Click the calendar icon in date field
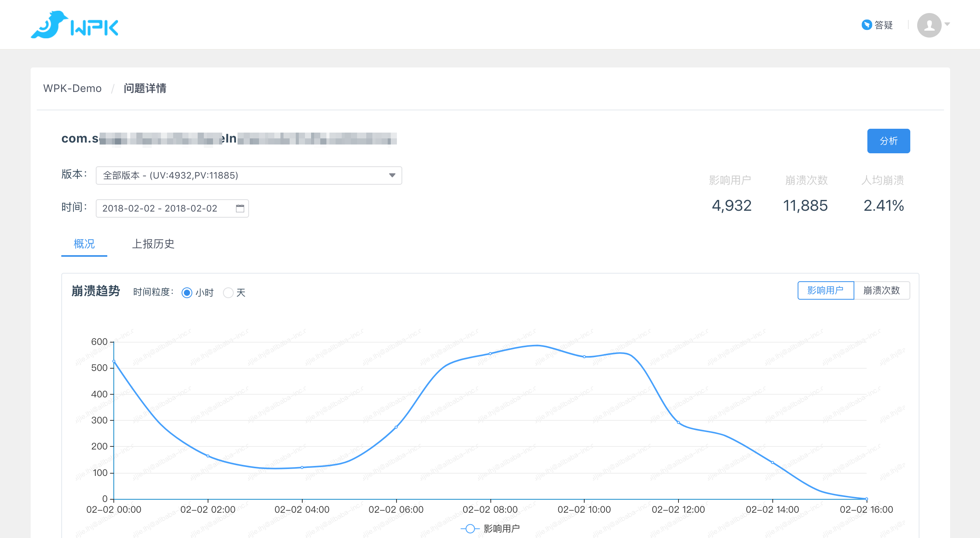This screenshot has height=538, width=980. [240, 208]
